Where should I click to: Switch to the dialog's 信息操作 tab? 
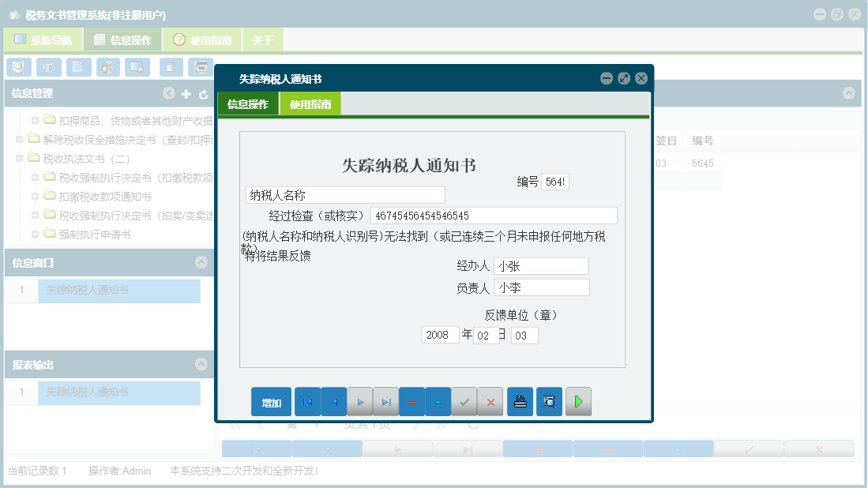coord(248,104)
